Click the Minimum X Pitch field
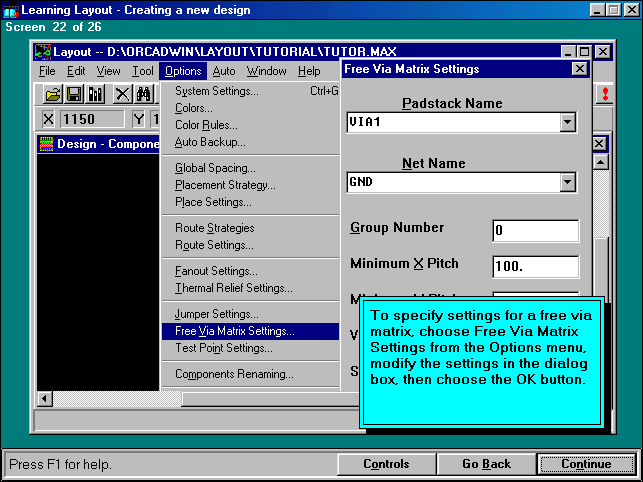 pyautogui.click(x=535, y=266)
